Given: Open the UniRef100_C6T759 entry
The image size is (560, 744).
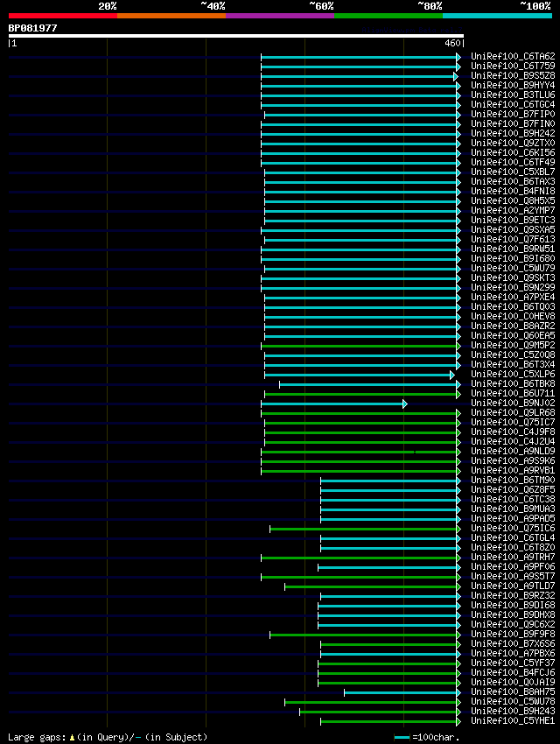Looking at the screenshot, I should coord(513,66).
